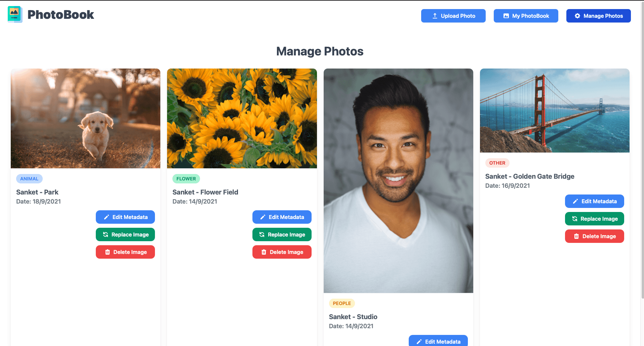The image size is (644, 346).
Task: Select the title 'Sanket - Park'
Action: (37, 192)
